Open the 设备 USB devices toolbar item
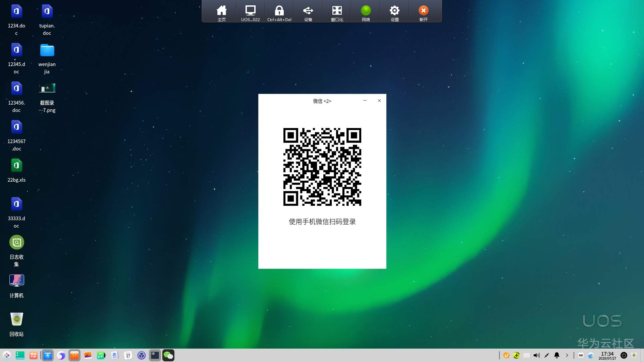The height and width of the screenshot is (362, 644). [308, 13]
